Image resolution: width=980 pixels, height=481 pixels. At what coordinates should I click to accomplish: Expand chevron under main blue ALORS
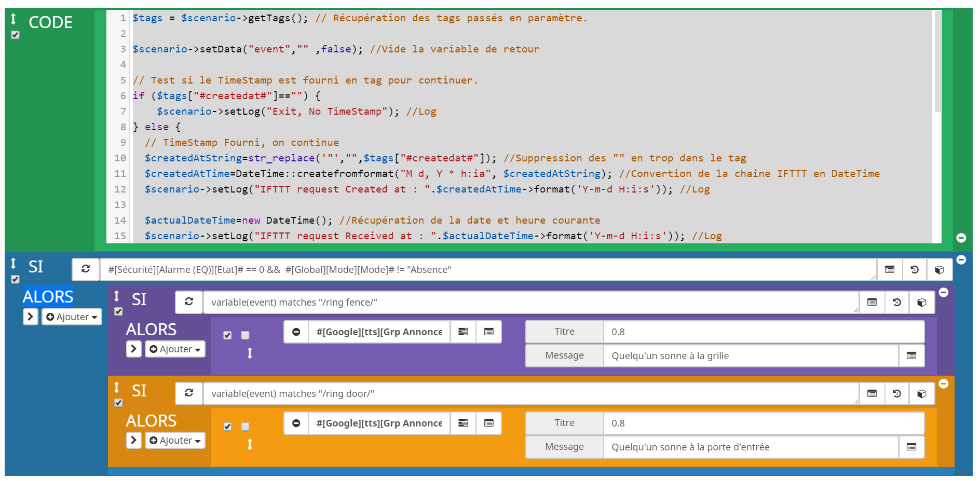pos(31,317)
